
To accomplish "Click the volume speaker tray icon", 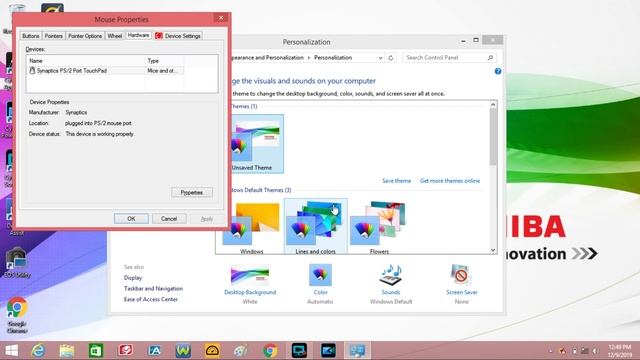I will [x=596, y=351].
